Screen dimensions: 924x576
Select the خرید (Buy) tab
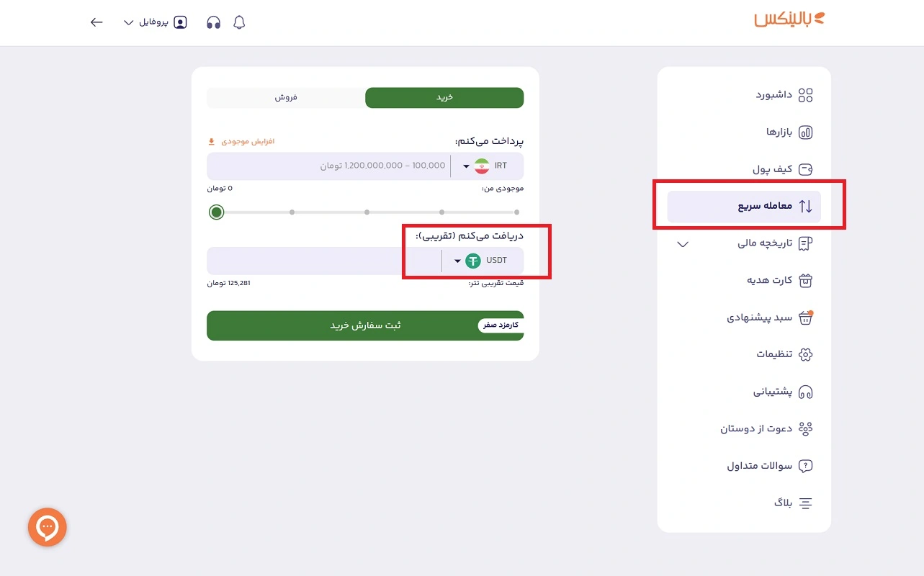coord(444,97)
